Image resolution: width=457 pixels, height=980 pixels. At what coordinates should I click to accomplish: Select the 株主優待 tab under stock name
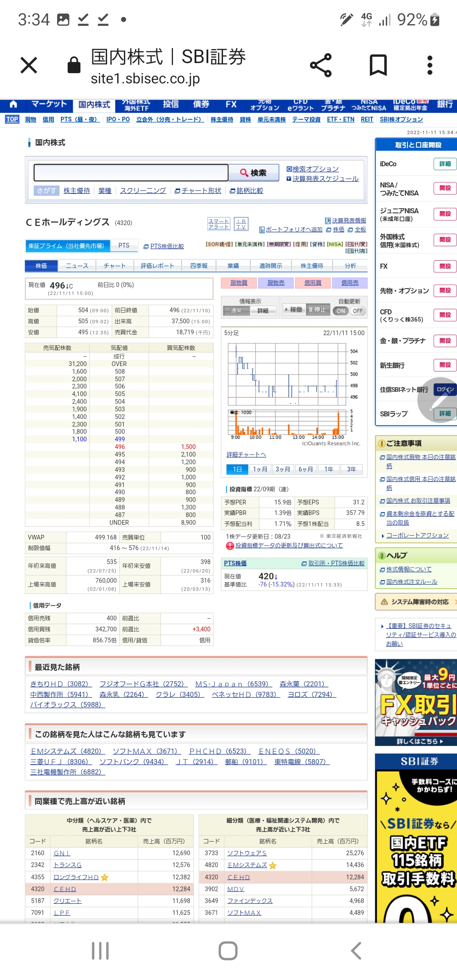(x=312, y=266)
